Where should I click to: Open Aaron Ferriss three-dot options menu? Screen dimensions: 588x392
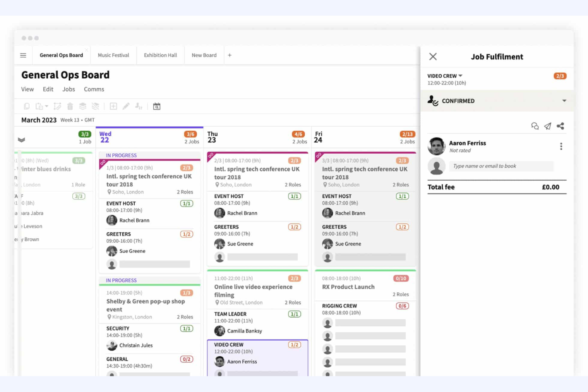(561, 146)
